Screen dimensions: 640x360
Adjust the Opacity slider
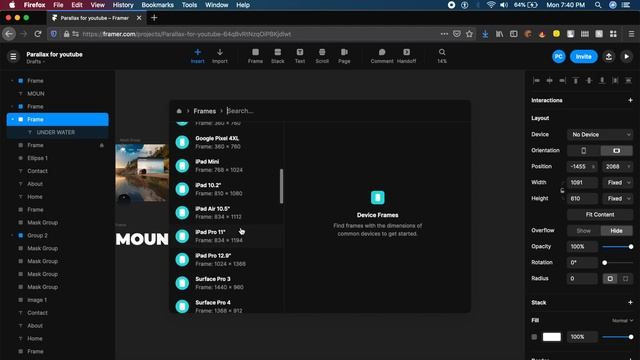(617, 247)
